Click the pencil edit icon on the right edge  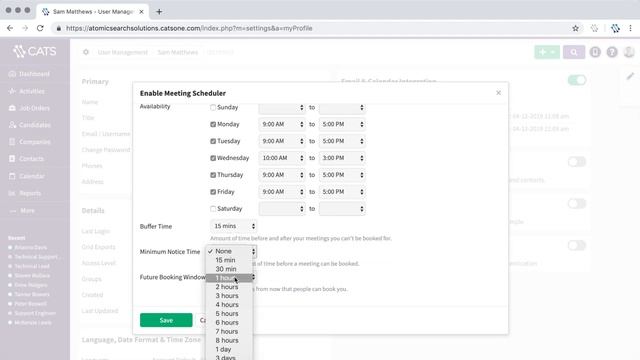(630, 76)
